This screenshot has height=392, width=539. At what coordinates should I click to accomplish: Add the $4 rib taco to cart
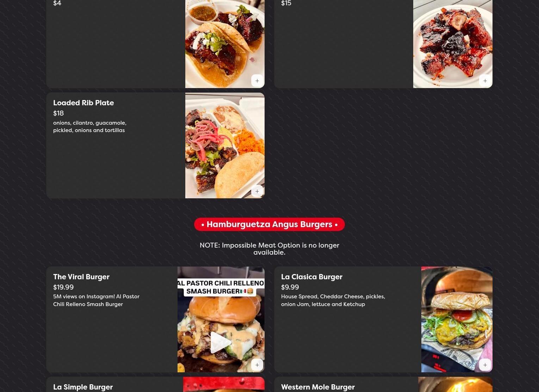[x=257, y=81]
